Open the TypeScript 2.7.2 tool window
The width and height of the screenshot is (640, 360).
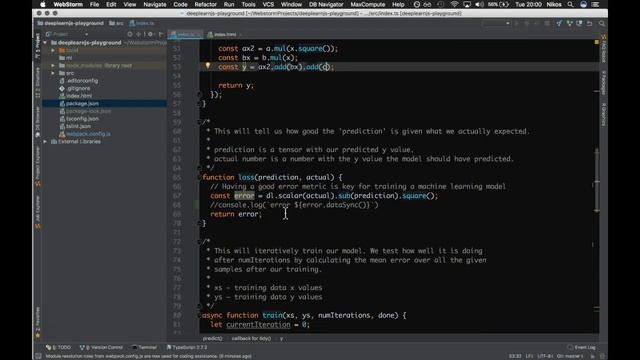coord(187,347)
